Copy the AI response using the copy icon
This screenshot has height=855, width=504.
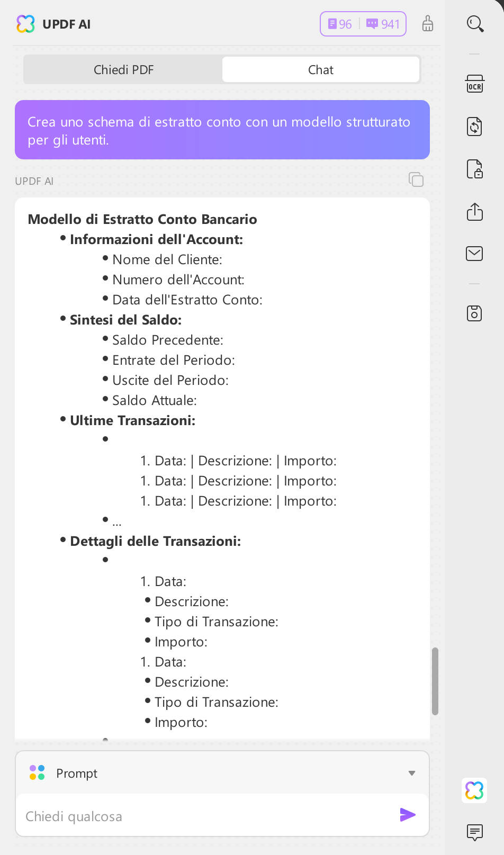click(416, 180)
